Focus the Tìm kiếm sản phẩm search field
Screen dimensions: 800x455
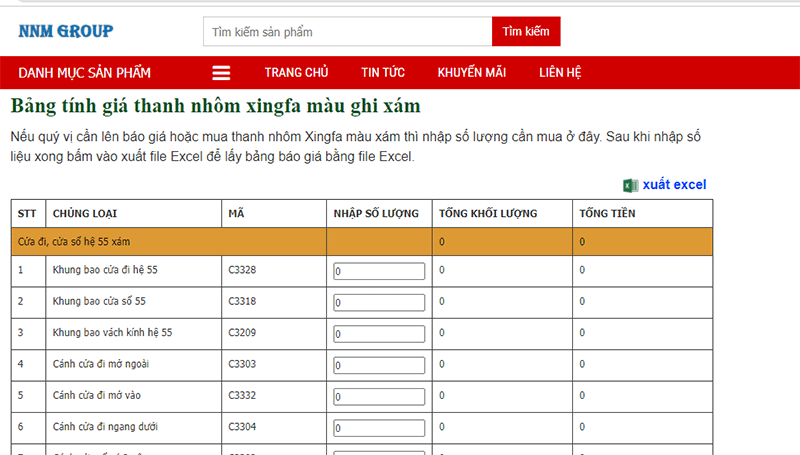point(347,32)
